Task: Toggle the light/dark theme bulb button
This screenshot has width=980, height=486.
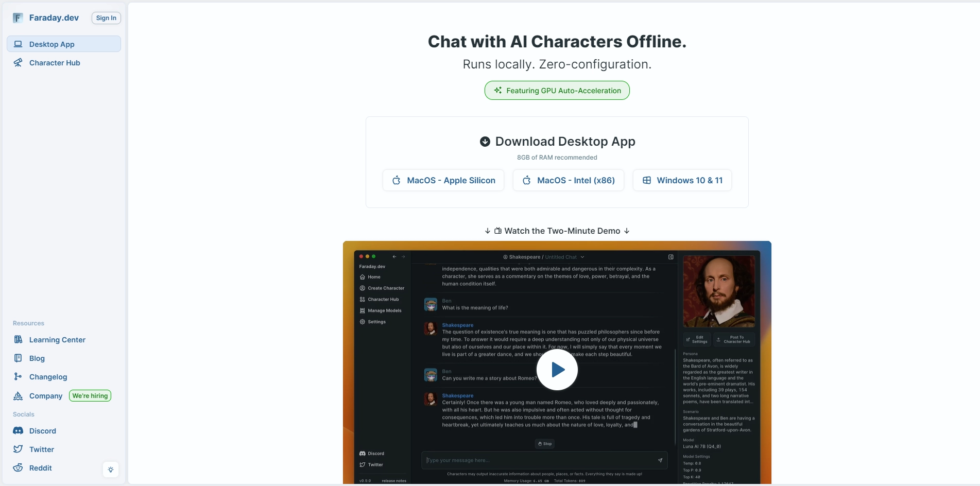Action: tap(111, 470)
